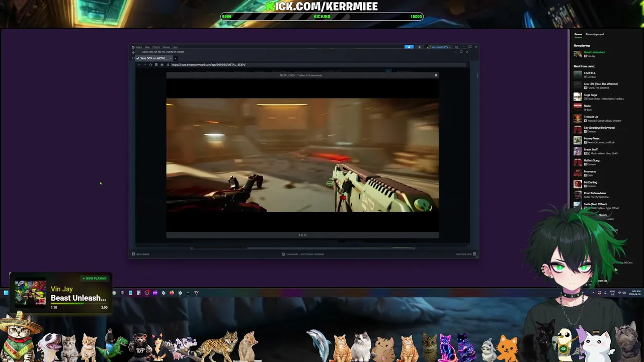Click the METAL EDEN screenshot image
Image resolution: width=644 pixels, height=362 pixels.
[x=302, y=155]
